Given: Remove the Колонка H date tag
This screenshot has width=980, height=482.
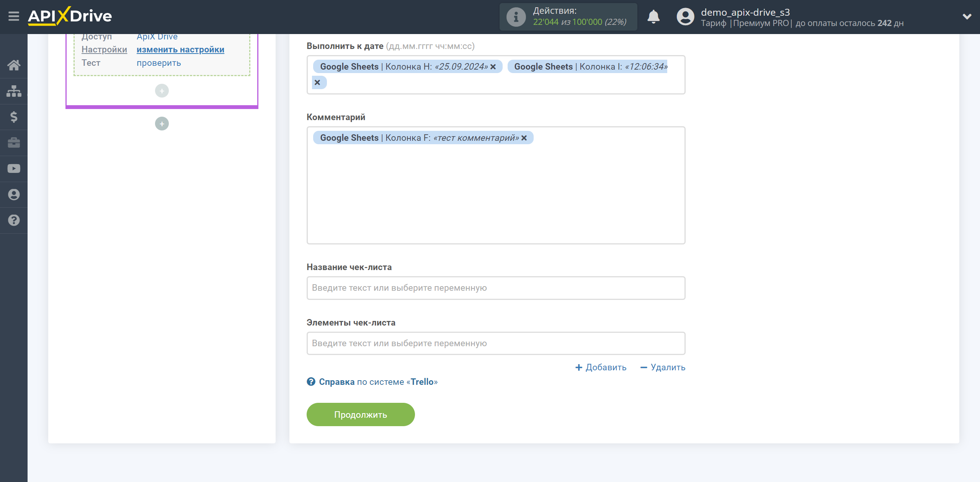Looking at the screenshot, I should [493, 67].
